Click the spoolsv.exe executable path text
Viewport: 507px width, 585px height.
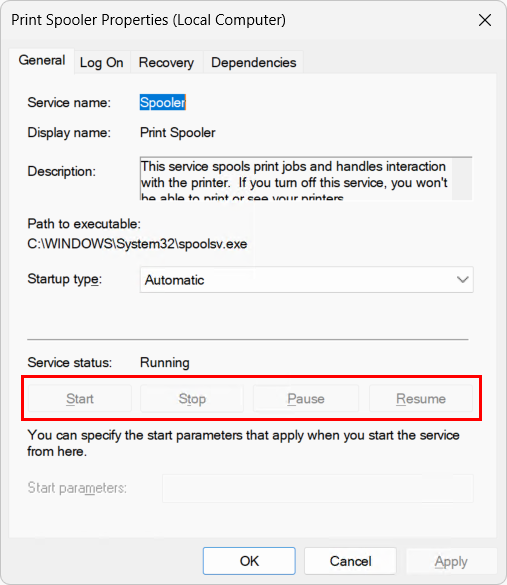coord(137,244)
